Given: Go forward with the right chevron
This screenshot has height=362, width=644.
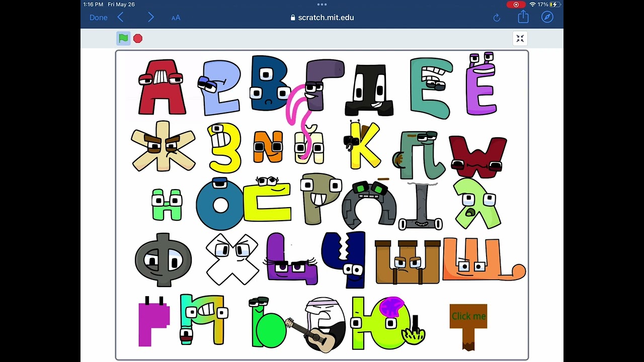Looking at the screenshot, I should tap(151, 18).
